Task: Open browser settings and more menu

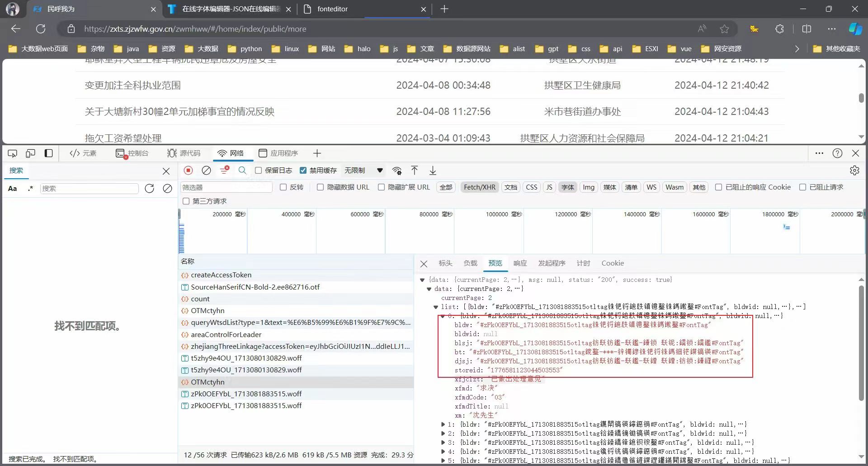Action: [x=832, y=29]
